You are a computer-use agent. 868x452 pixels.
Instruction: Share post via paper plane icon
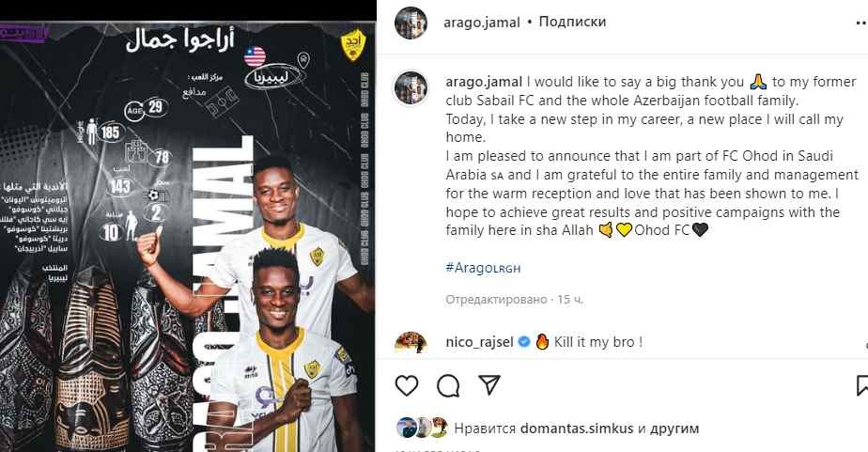pos(489,384)
